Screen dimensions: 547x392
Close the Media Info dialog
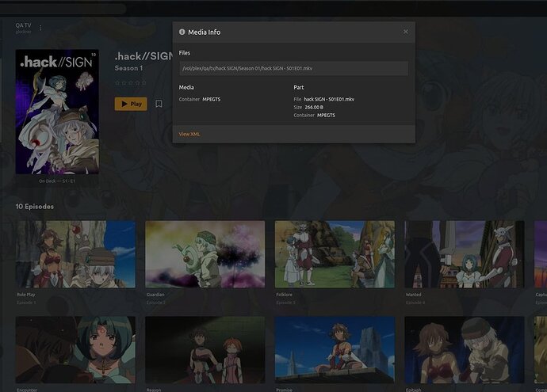tap(405, 32)
